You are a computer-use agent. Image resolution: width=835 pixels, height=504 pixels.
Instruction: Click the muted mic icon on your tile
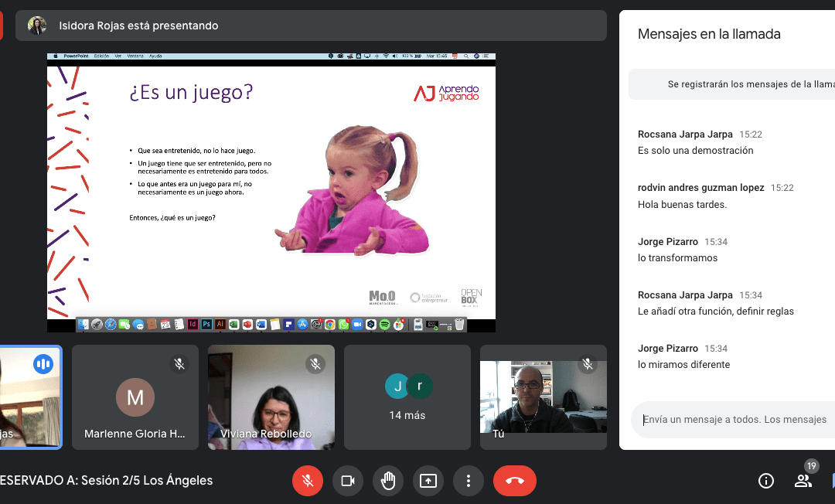pos(588,364)
